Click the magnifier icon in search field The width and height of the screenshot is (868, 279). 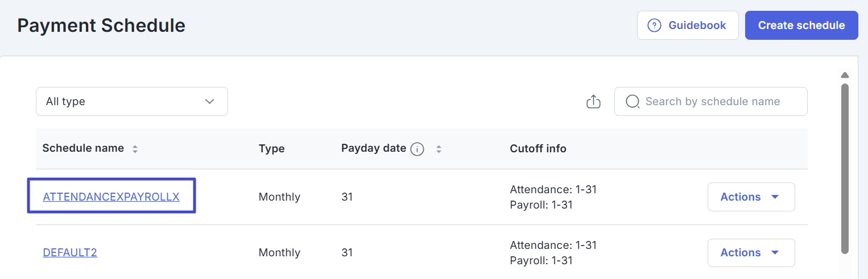coord(632,102)
